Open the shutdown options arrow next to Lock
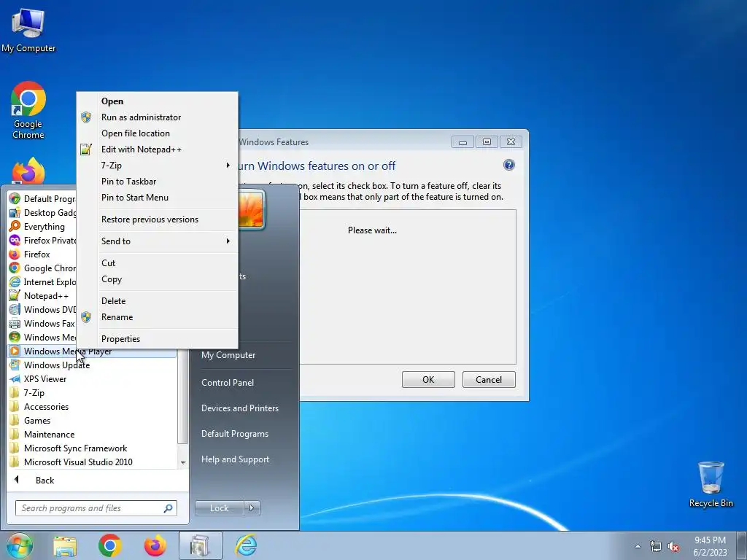 252,508
